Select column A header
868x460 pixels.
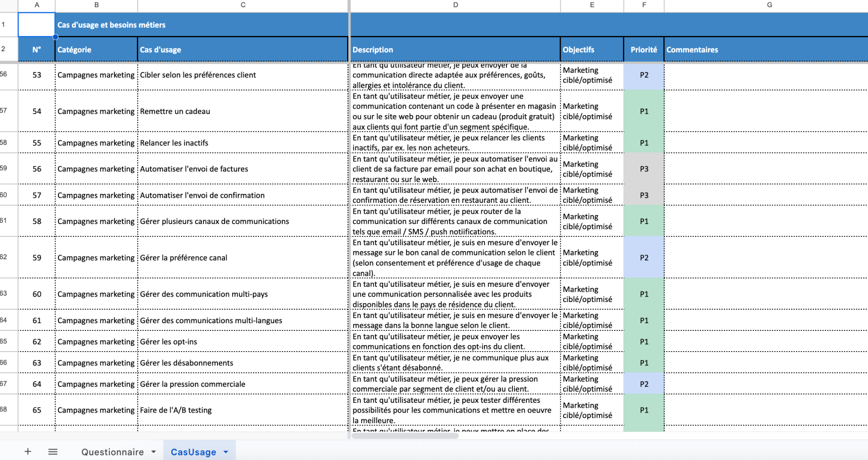click(x=36, y=5)
